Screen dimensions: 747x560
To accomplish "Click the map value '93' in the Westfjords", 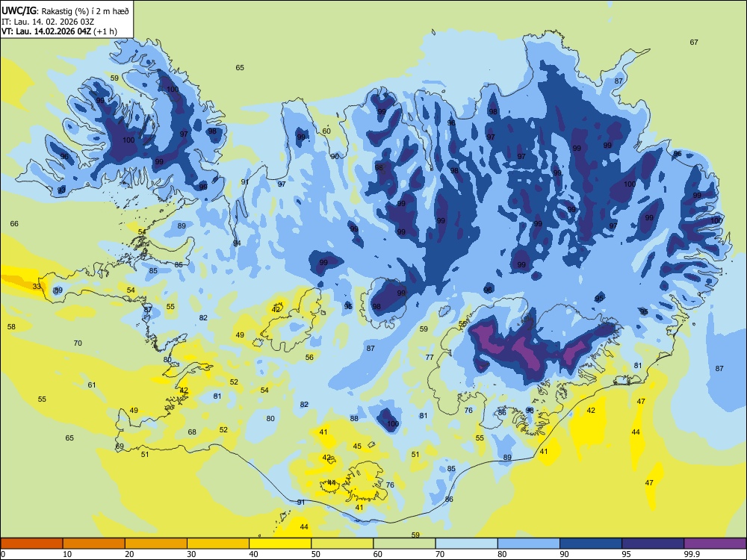I will (61, 190).
